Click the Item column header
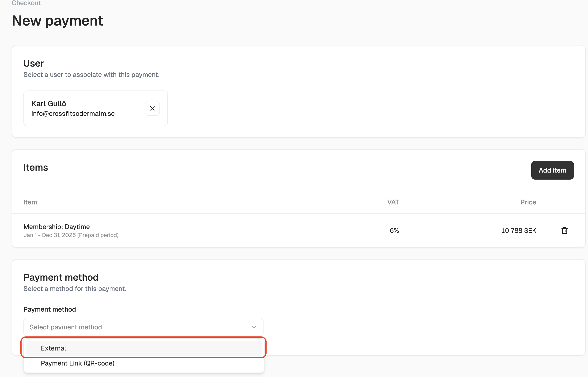The width and height of the screenshot is (588, 377). [x=30, y=202]
